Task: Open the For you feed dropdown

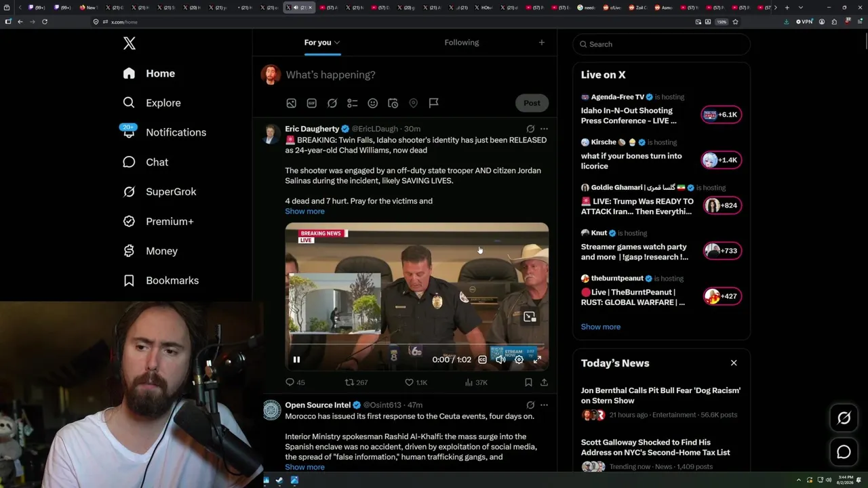Action: tap(322, 43)
